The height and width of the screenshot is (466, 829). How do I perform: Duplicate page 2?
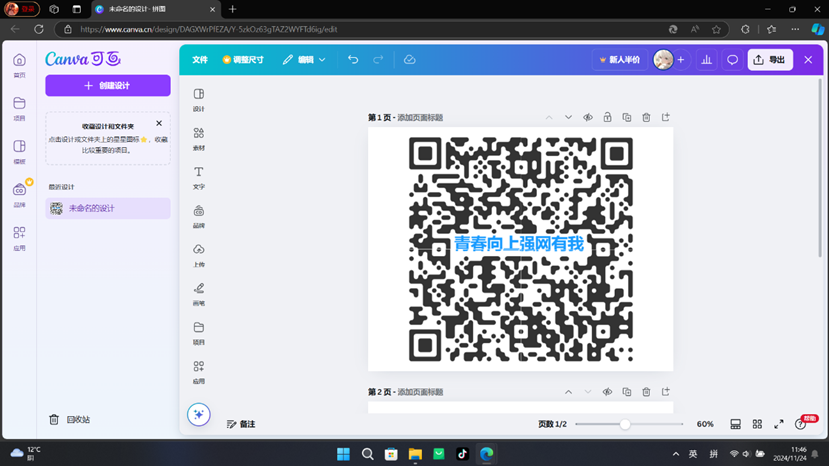tap(627, 392)
